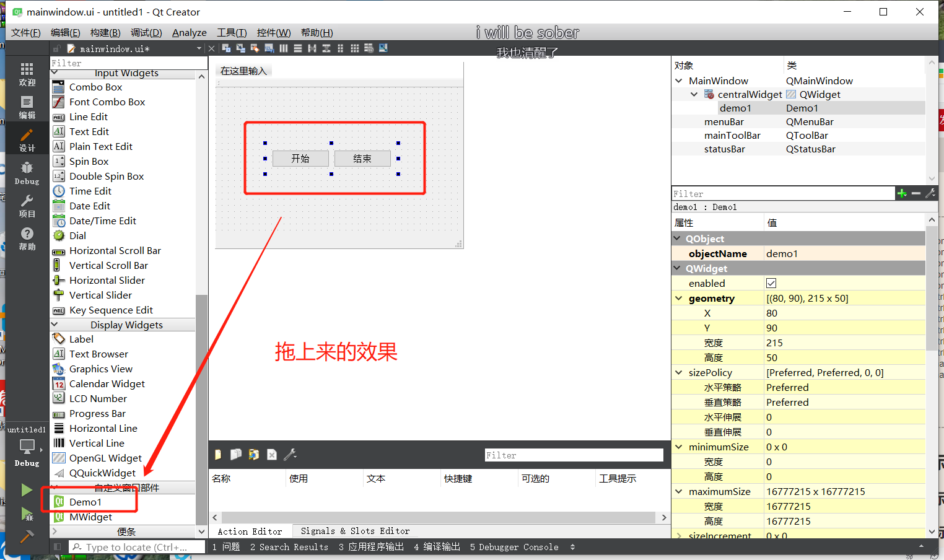
Task: Click the Lay Out Vertically icon
Action: coord(298,48)
